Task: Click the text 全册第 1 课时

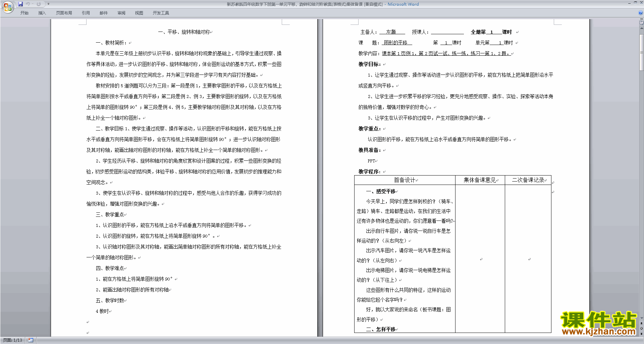Action: (491, 32)
